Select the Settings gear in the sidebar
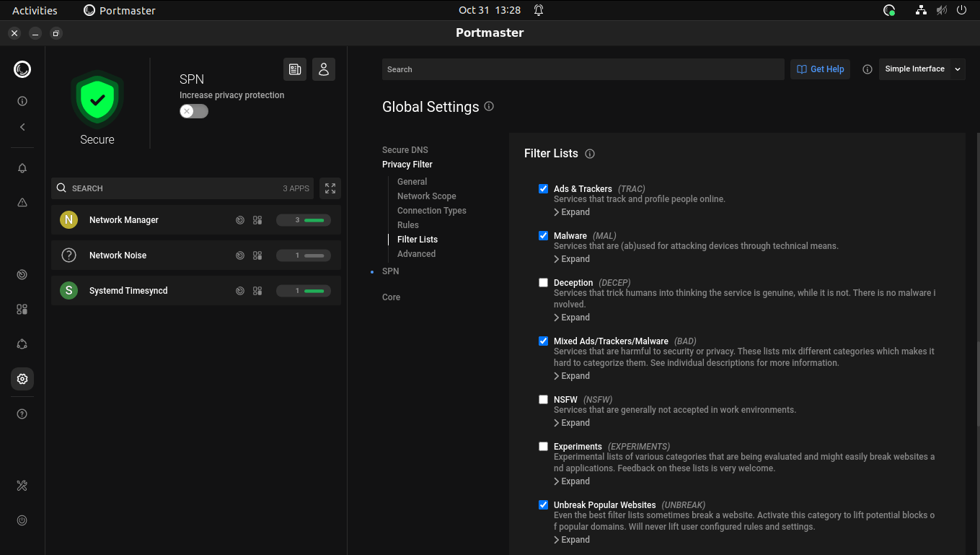980x555 pixels. point(22,378)
